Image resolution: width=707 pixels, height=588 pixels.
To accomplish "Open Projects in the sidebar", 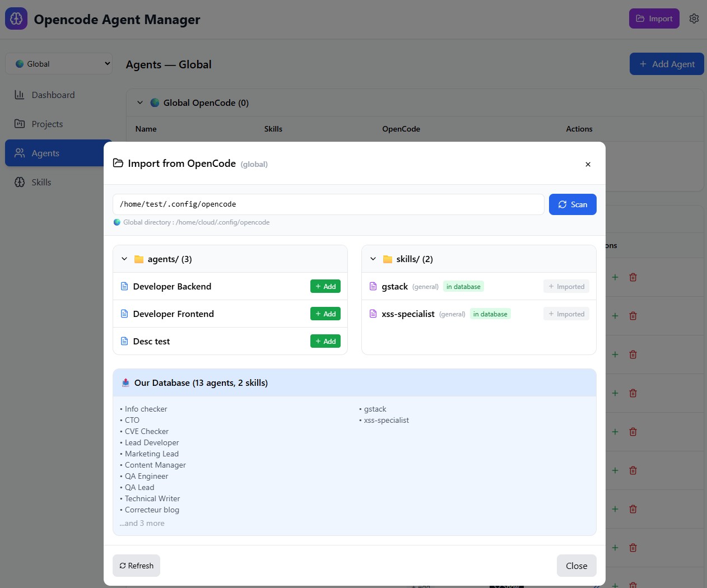I will (x=58, y=124).
